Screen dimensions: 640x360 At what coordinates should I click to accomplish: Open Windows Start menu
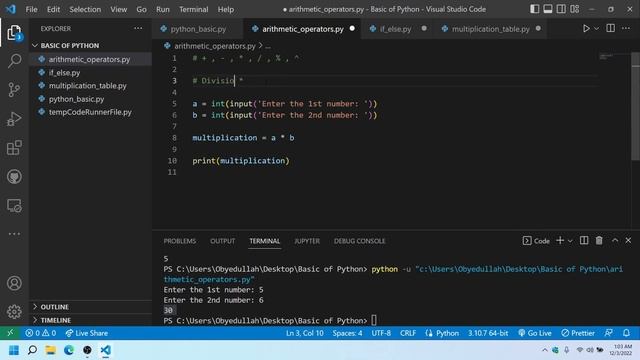pyautogui.click(x=14, y=350)
